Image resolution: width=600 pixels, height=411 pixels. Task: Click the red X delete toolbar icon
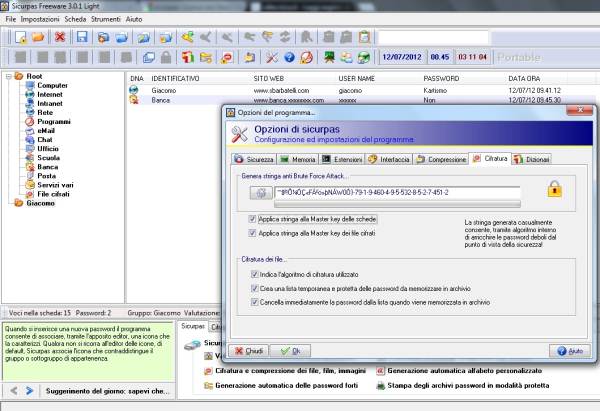click(60, 37)
